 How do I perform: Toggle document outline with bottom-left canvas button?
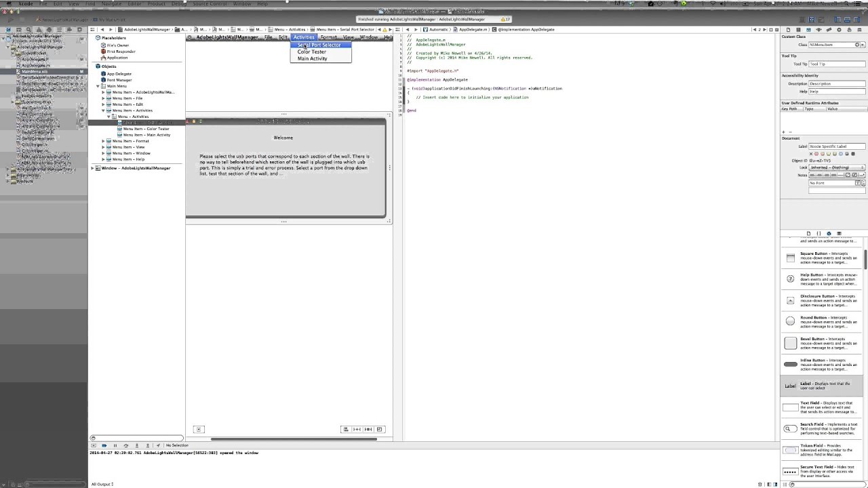[199, 429]
